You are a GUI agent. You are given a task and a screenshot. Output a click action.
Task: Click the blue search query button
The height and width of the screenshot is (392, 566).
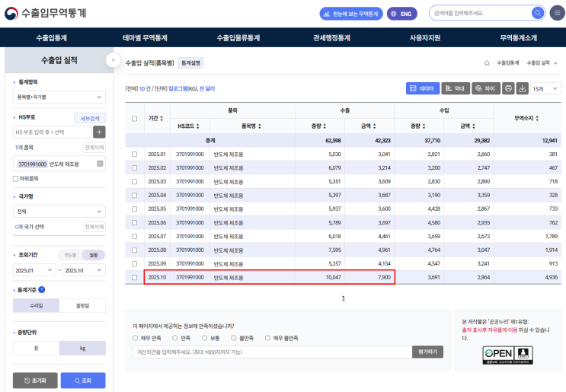point(83,381)
